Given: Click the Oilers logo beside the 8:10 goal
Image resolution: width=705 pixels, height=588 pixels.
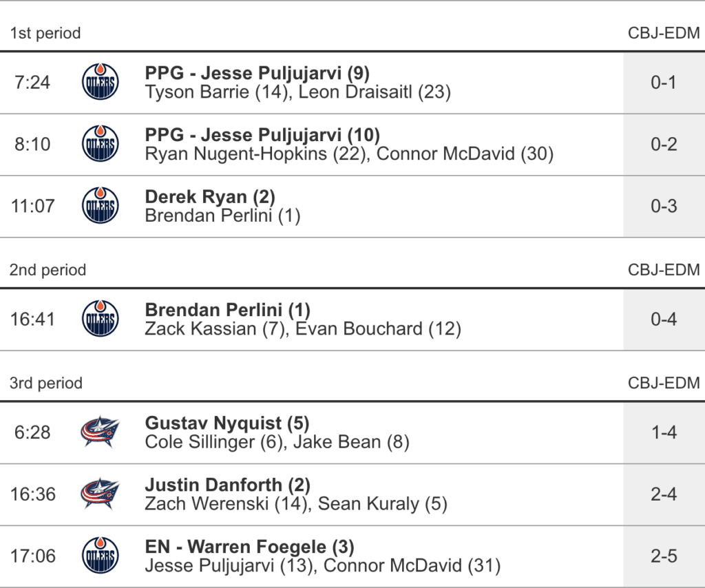Looking at the screenshot, I should click(100, 145).
